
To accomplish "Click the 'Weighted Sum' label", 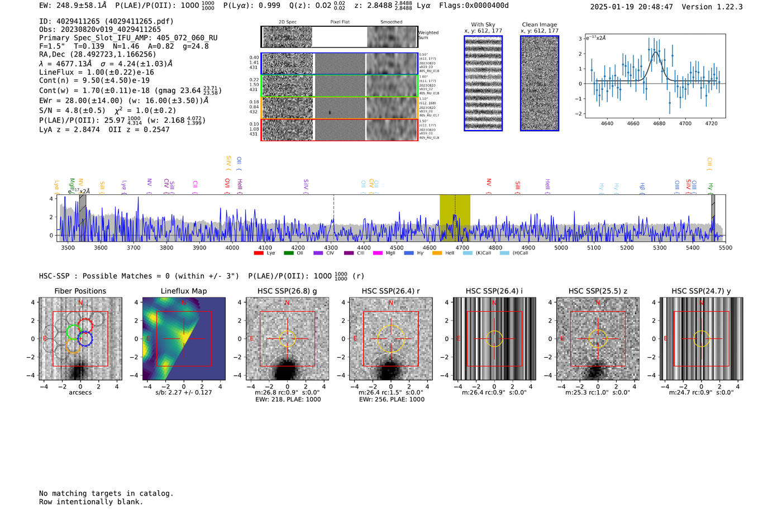I will pos(428,35).
